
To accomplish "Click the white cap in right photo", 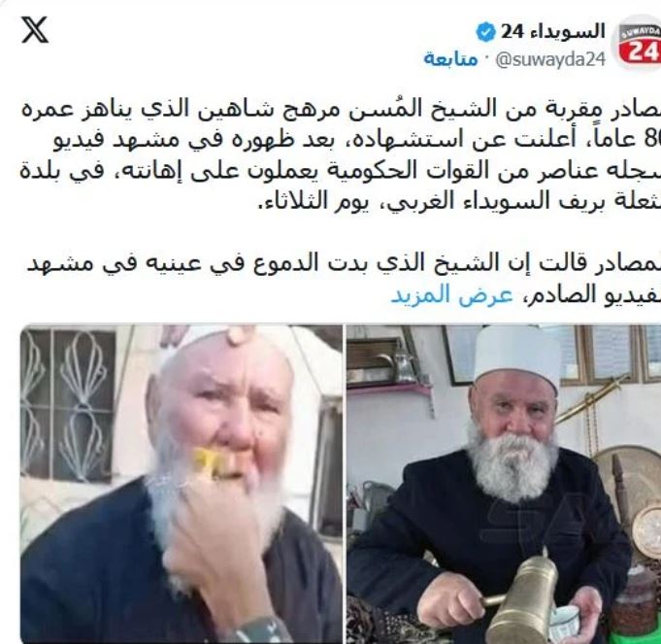I will point(517,357).
